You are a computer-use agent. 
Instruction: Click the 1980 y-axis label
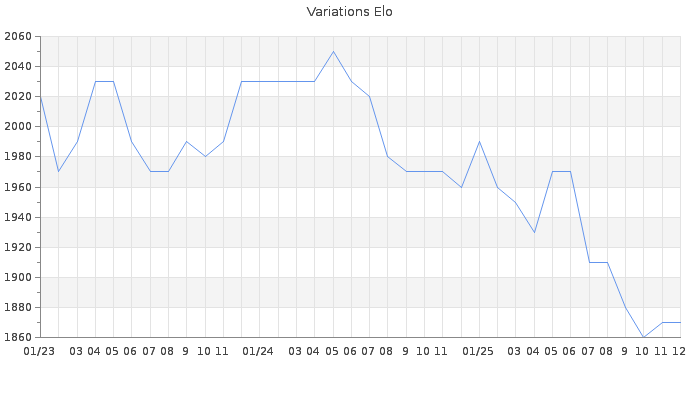(18, 157)
